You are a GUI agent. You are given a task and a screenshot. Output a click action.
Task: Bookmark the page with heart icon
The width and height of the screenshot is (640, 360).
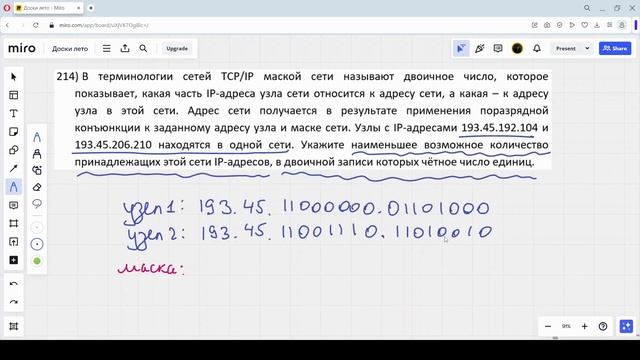click(x=584, y=25)
